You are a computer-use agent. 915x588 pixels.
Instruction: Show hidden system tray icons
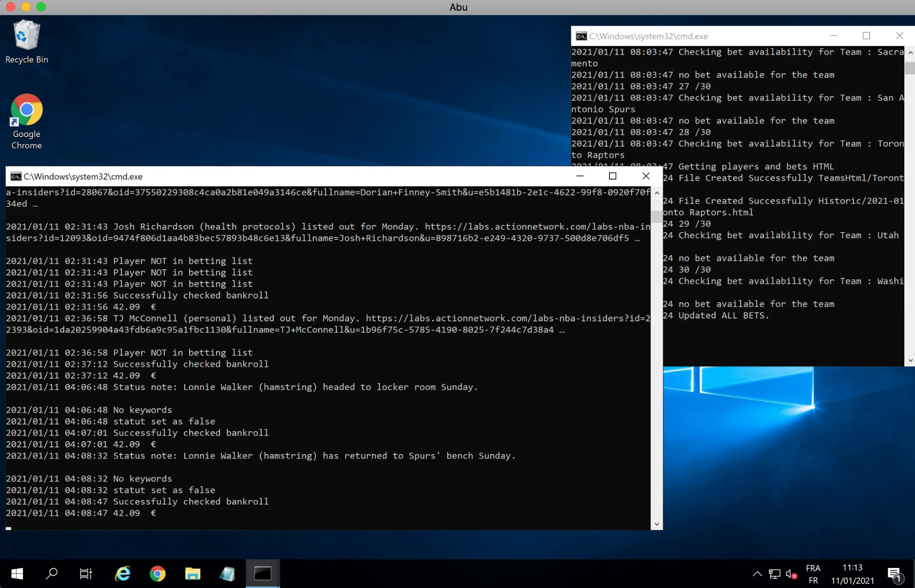(x=757, y=574)
